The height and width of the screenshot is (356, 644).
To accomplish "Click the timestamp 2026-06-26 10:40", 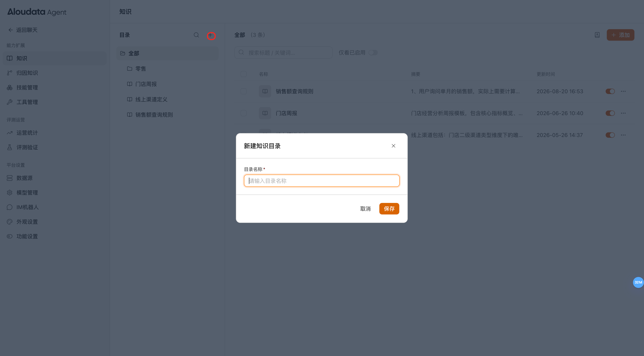I will pyautogui.click(x=560, y=113).
